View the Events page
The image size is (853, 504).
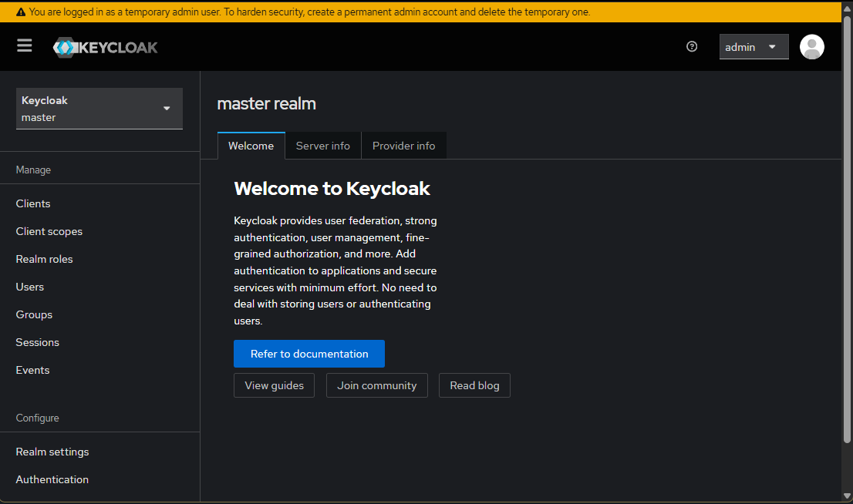click(x=32, y=369)
